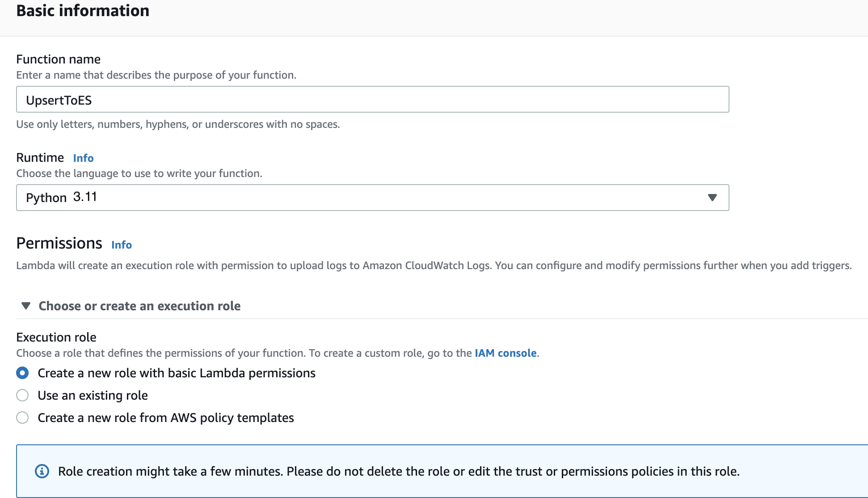Click the Runtime dropdown arrow icon

(x=712, y=198)
